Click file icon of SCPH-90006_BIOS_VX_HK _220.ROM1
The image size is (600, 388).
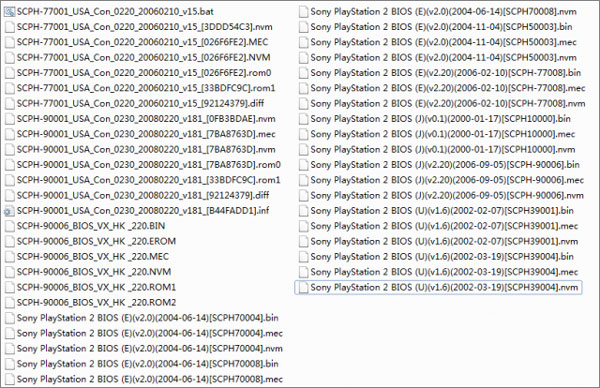click(x=10, y=287)
